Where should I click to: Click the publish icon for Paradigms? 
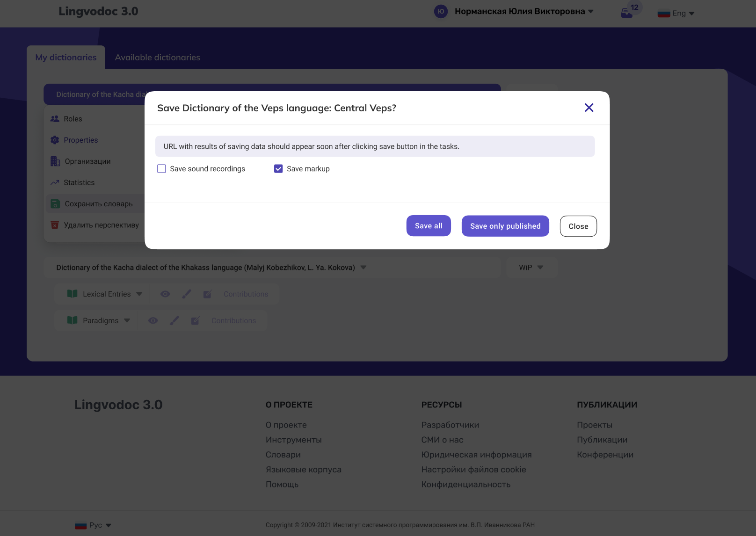(195, 321)
